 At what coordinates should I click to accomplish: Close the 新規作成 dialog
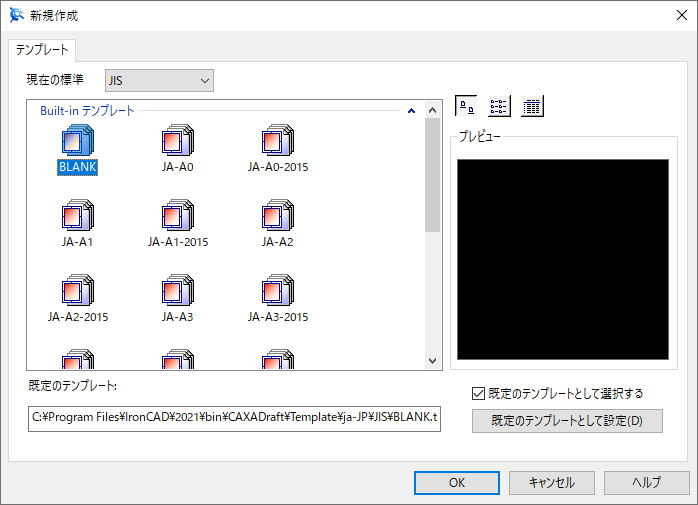[682, 15]
